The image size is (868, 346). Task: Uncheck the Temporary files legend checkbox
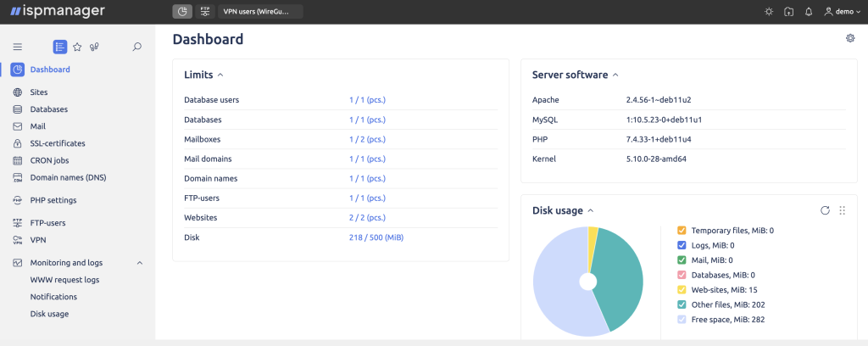682,231
